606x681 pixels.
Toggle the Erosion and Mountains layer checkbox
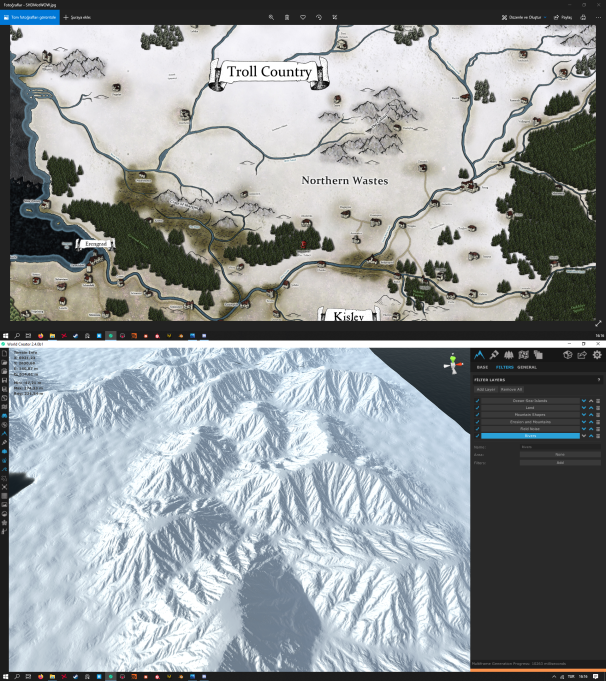tap(477, 422)
